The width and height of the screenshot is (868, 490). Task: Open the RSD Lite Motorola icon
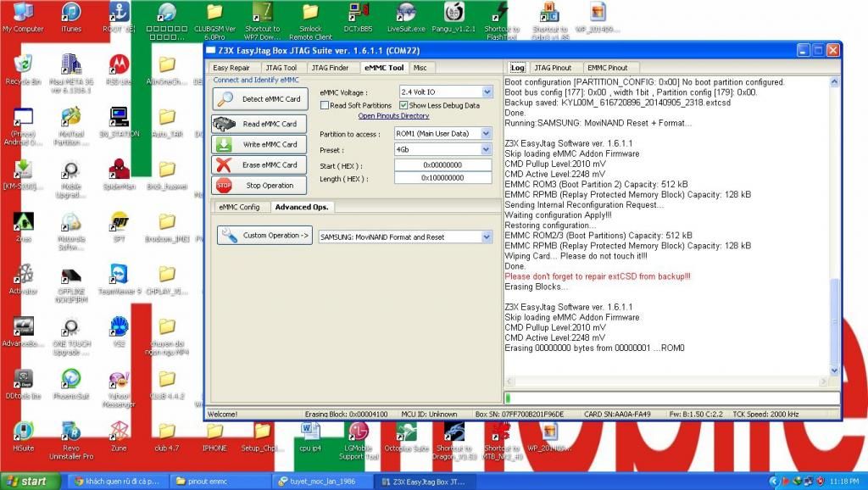point(119,70)
